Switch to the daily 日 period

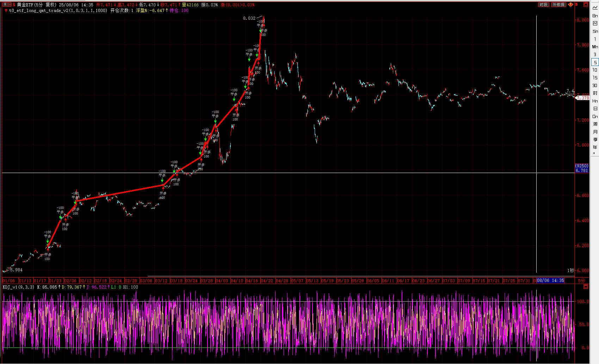coord(595,109)
